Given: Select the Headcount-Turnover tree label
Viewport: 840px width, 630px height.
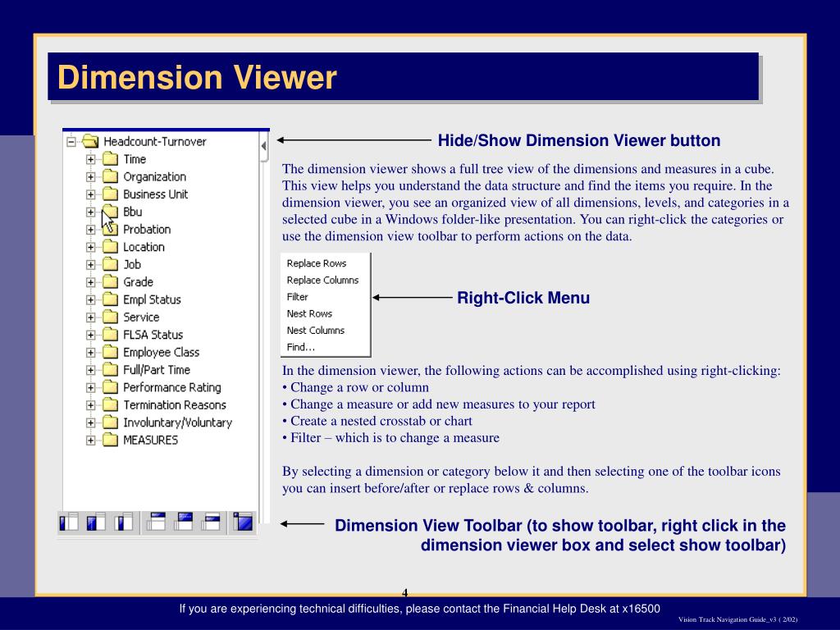Looking at the screenshot, I should click(x=155, y=141).
